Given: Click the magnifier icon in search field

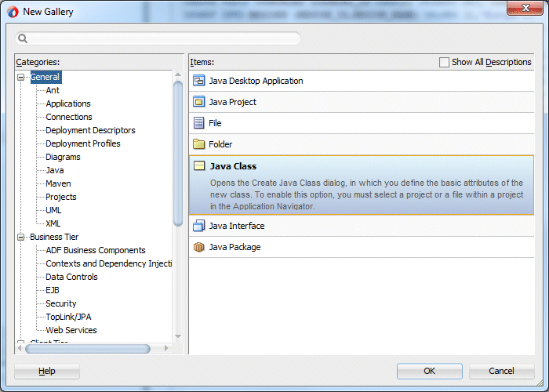Looking at the screenshot, I should pos(23,38).
